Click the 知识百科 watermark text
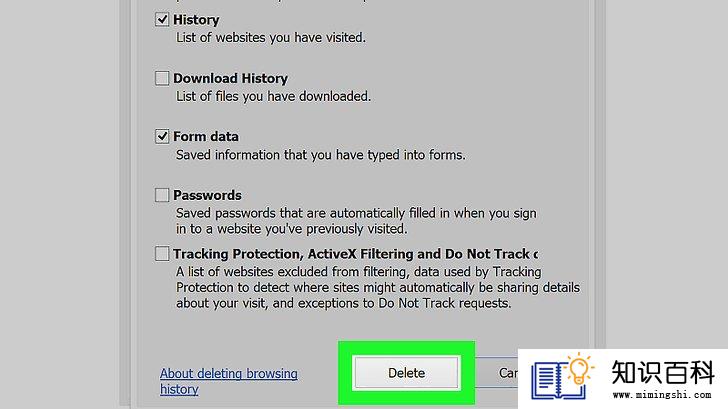This screenshot has width=728, height=409. tap(662, 372)
